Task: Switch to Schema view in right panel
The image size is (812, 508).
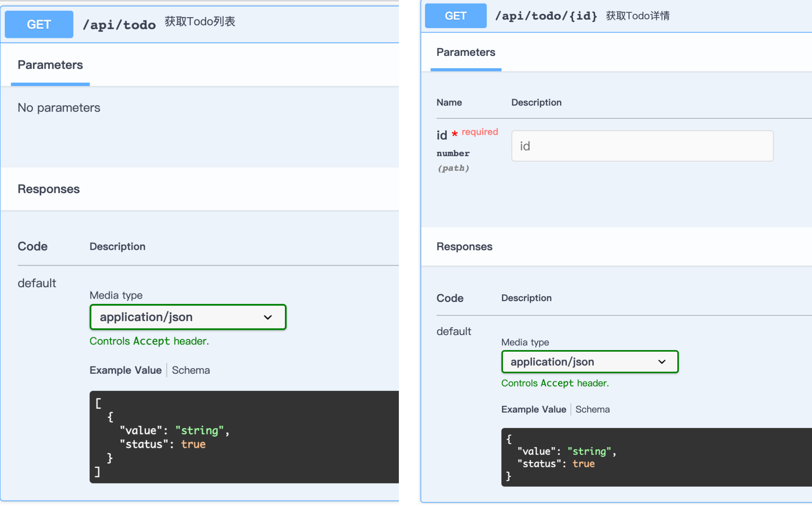Action: click(x=592, y=409)
